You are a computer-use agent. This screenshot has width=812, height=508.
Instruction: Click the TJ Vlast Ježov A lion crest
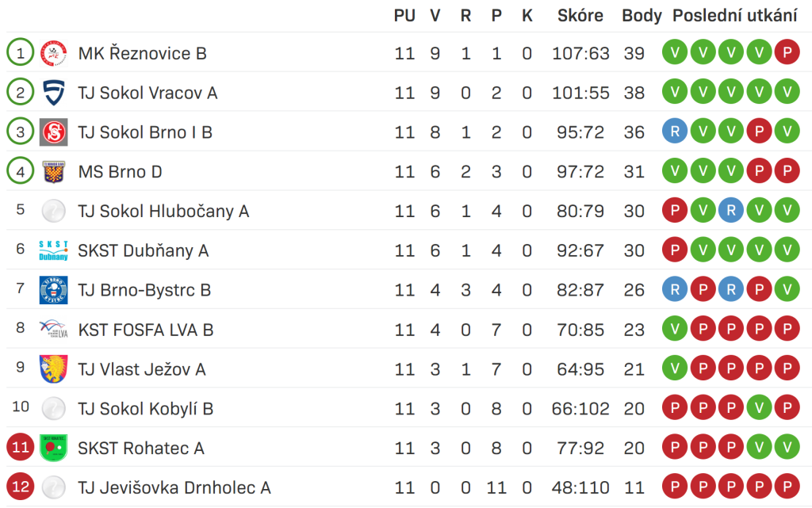[x=53, y=369]
